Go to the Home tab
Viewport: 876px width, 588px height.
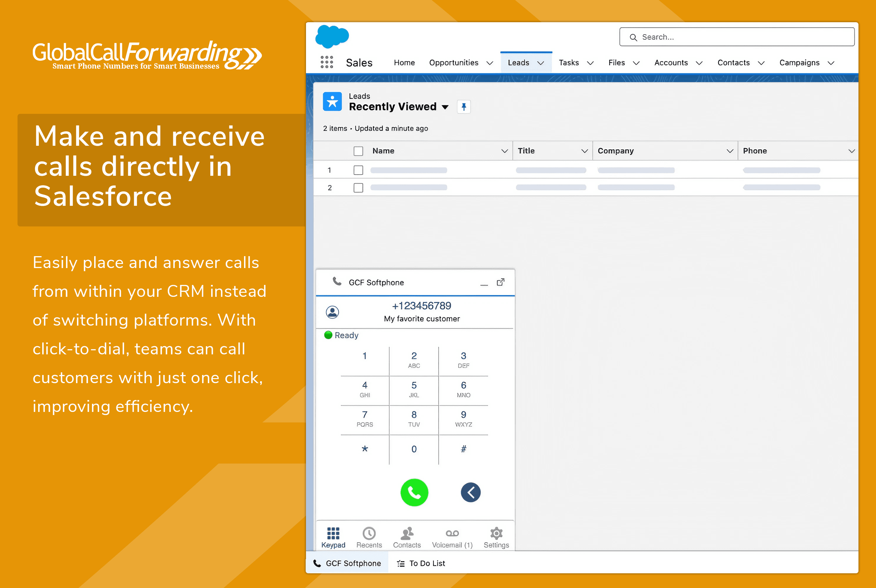(404, 63)
